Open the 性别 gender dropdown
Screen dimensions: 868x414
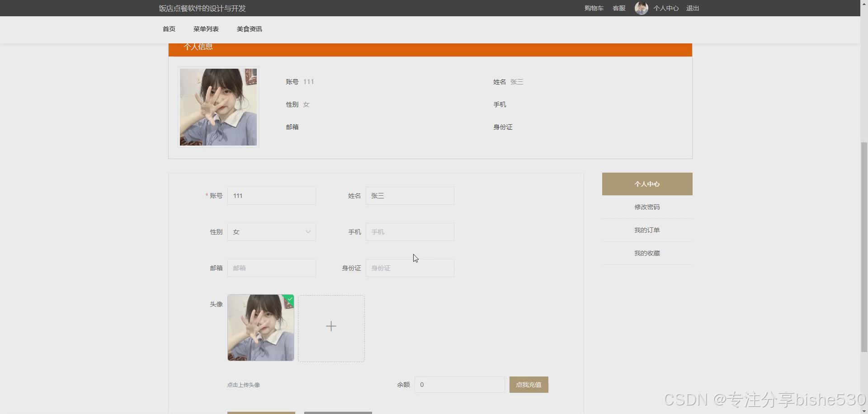271,232
